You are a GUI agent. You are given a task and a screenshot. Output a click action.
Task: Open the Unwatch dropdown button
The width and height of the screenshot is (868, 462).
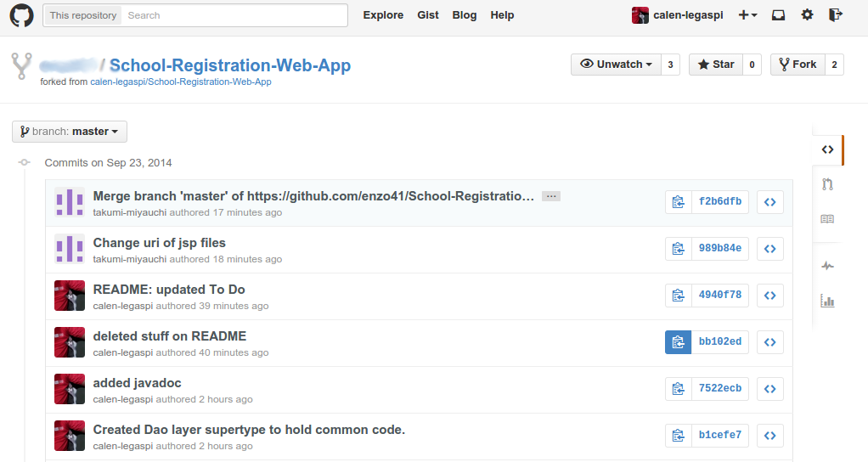616,65
